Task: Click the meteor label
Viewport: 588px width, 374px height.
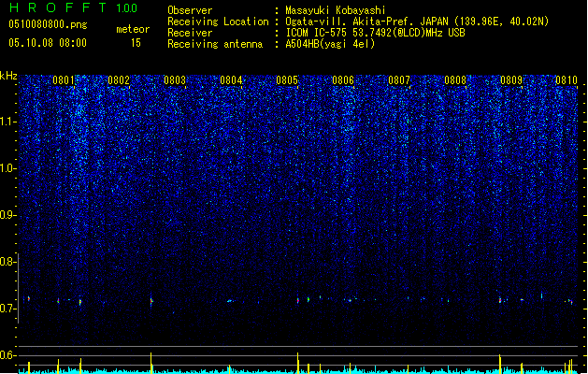Action: click(x=133, y=29)
